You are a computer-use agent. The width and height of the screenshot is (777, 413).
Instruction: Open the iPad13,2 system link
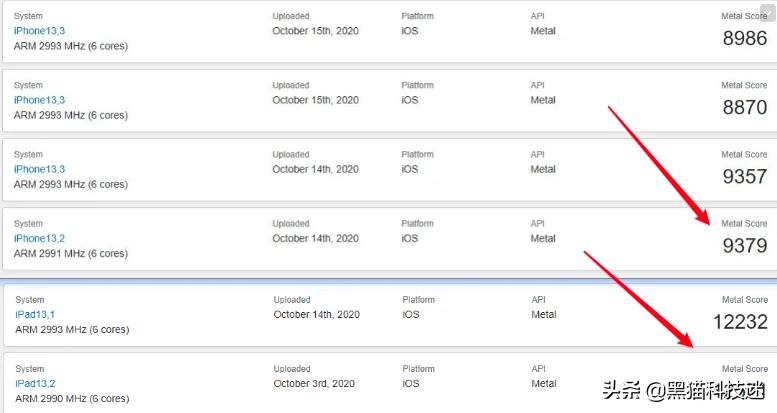click(x=35, y=383)
